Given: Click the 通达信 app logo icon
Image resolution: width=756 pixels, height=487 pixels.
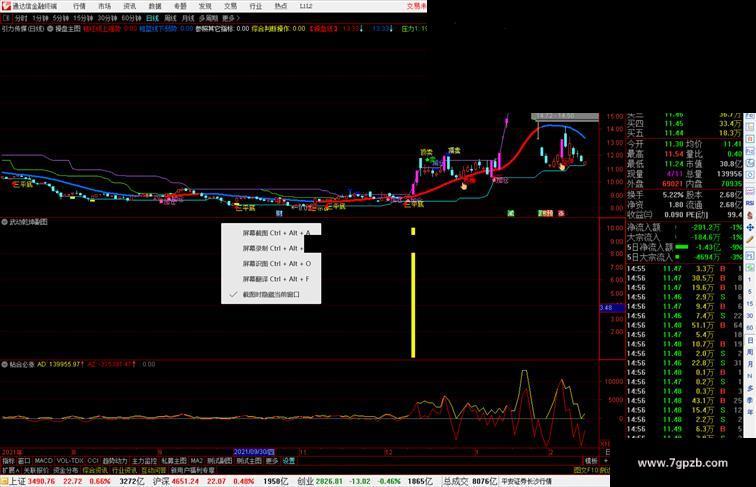Looking at the screenshot, I should click(x=6, y=6).
